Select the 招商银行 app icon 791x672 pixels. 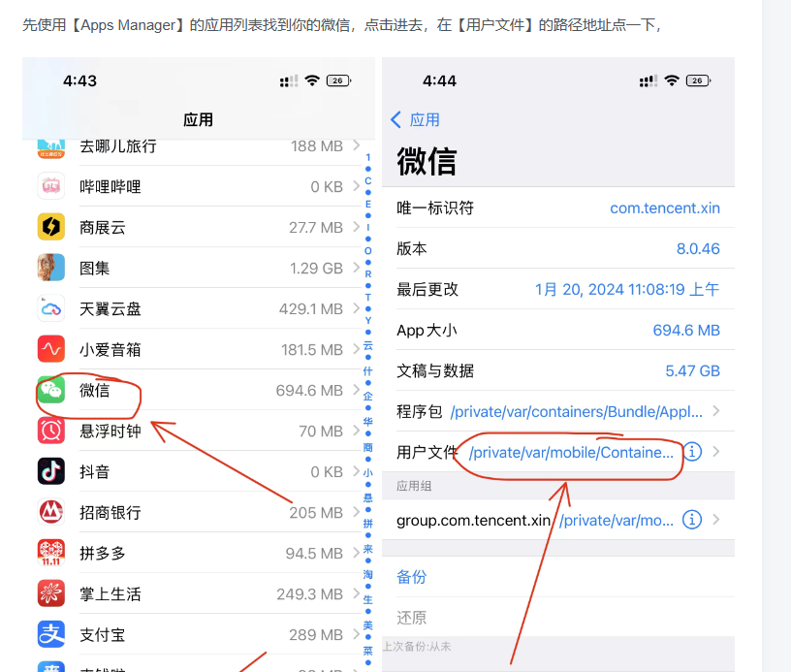tap(50, 513)
